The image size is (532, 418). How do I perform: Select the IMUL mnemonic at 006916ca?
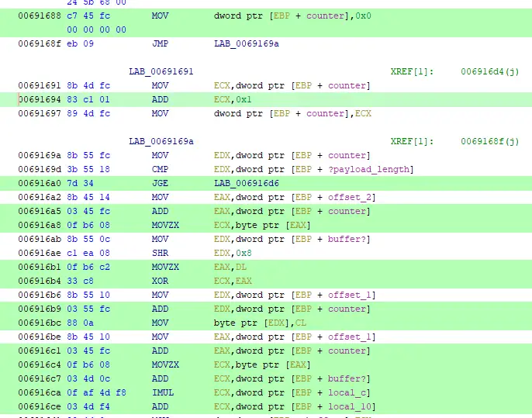coord(163,392)
